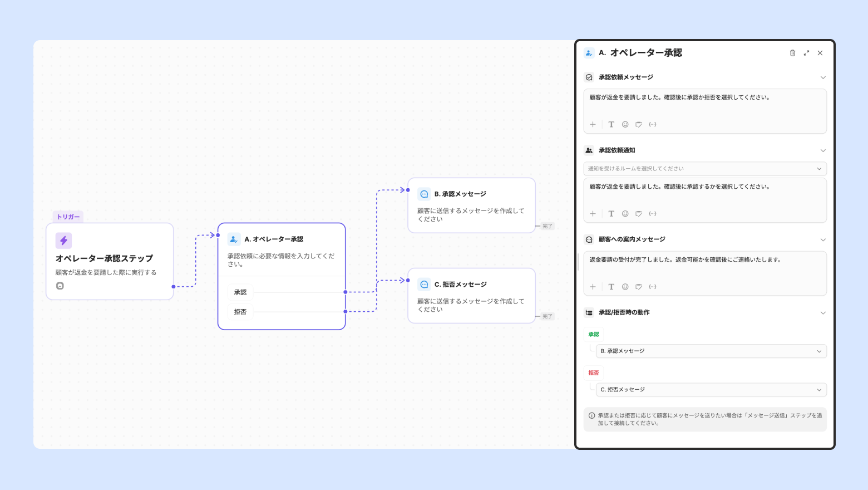Click the 顧客への案内メッセージ section heading text

click(632, 239)
